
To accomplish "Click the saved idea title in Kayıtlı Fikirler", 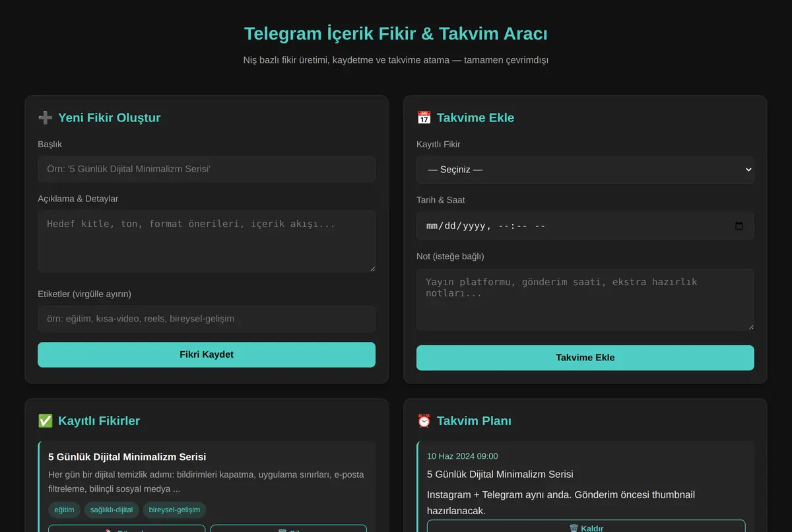I will click(127, 457).
